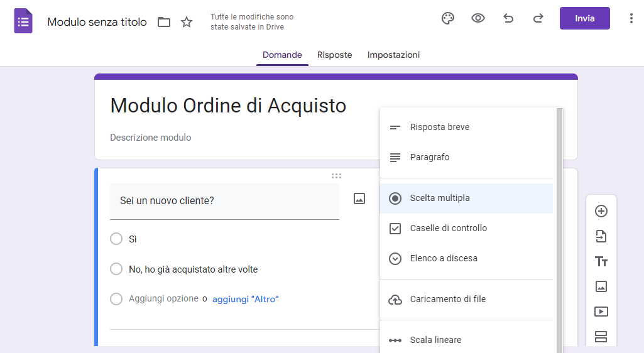
Task: Add image to the question
Action: (x=359, y=198)
